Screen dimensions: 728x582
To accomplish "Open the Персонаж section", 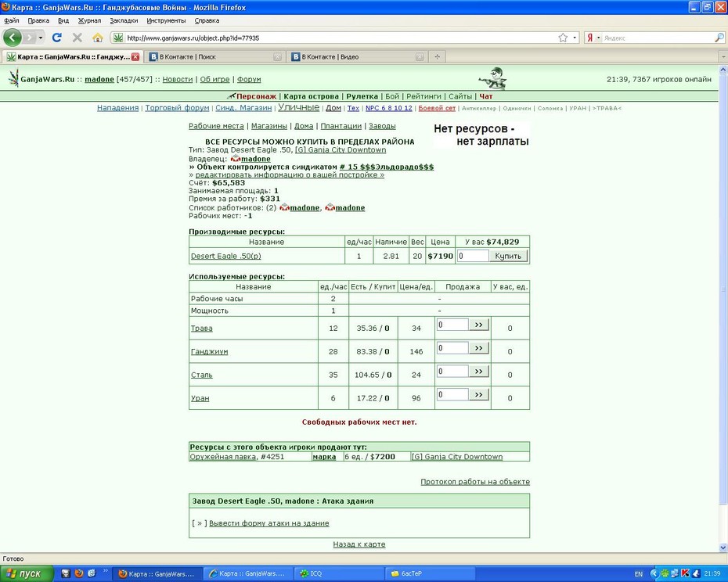I will point(256,96).
